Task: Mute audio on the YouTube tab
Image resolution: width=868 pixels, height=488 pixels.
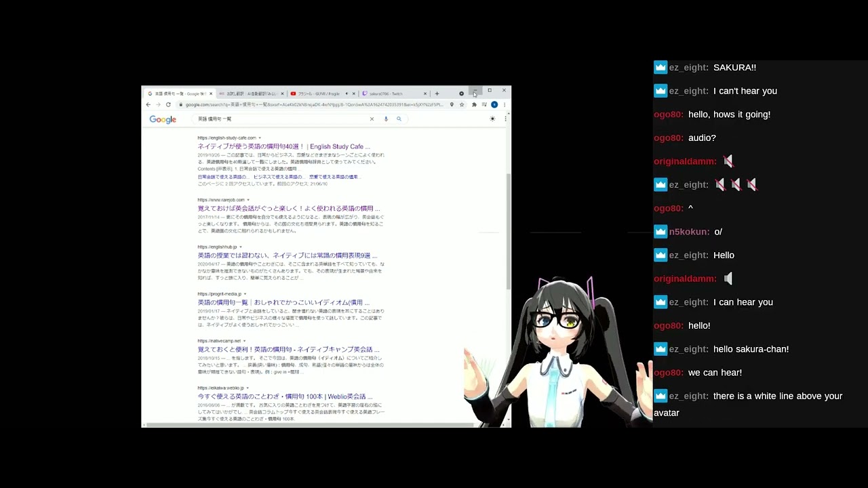Action: coord(347,94)
